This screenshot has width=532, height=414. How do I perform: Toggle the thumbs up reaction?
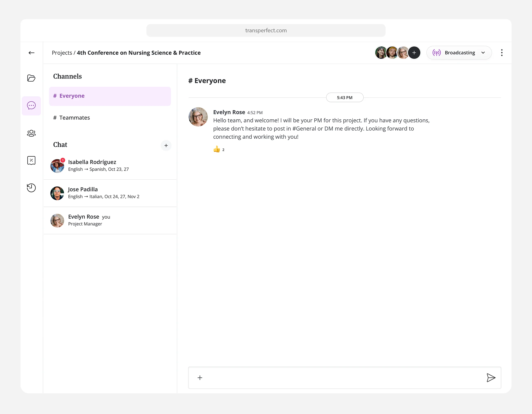219,149
